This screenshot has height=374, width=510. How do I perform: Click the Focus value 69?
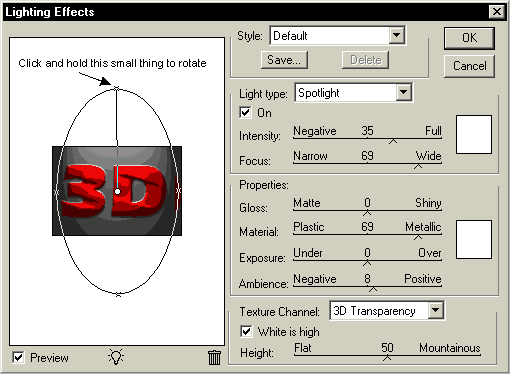(367, 155)
